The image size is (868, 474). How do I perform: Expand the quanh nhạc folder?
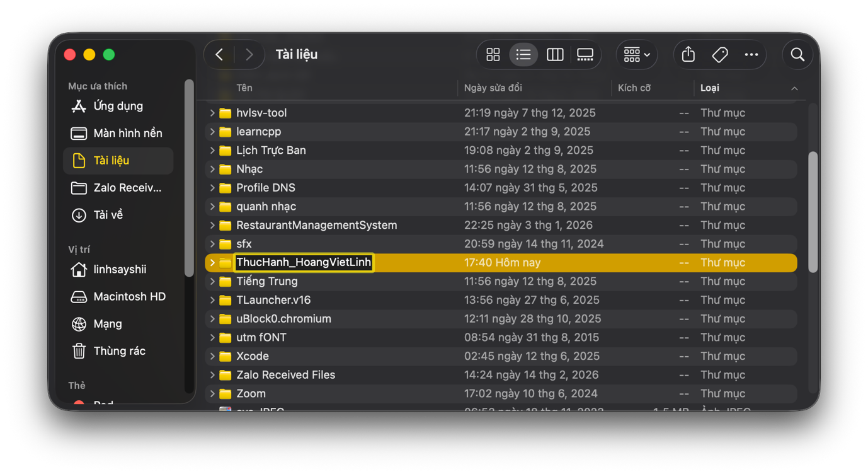tap(212, 206)
